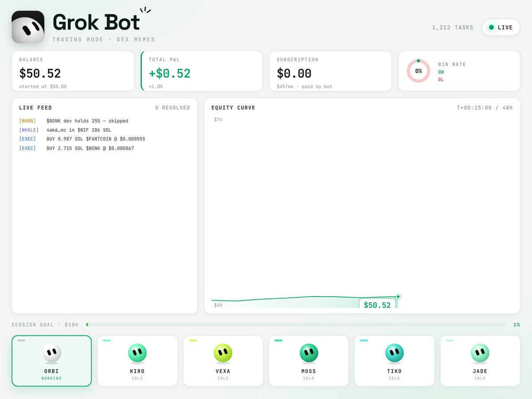The width and height of the screenshot is (532, 399).
Task: Open the Subscription card showing $0.00
Action: (x=330, y=71)
